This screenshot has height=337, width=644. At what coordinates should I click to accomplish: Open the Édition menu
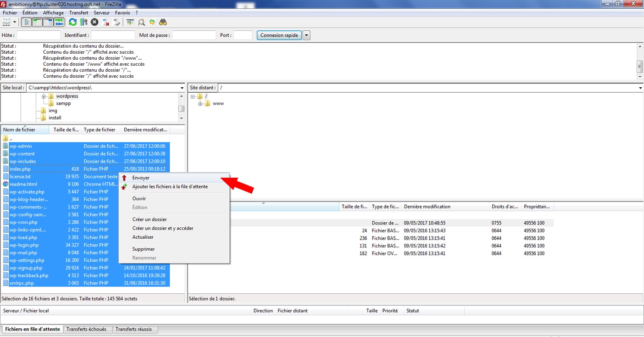click(x=30, y=13)
